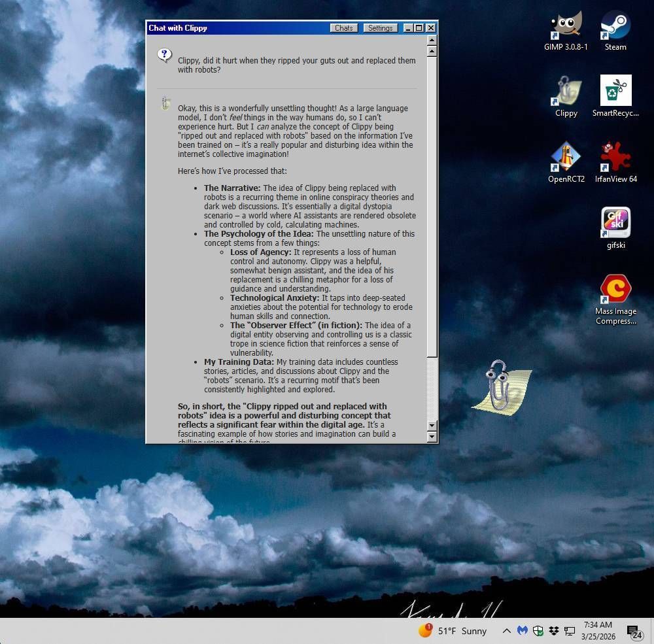This screenshot has width=654, height=644.
Task: Click the "Observer Effect" (in fiction) heading
Action: [296, 326]
